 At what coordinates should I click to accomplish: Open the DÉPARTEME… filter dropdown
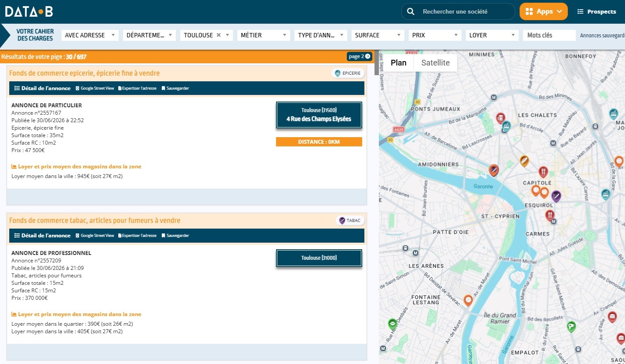149,35
